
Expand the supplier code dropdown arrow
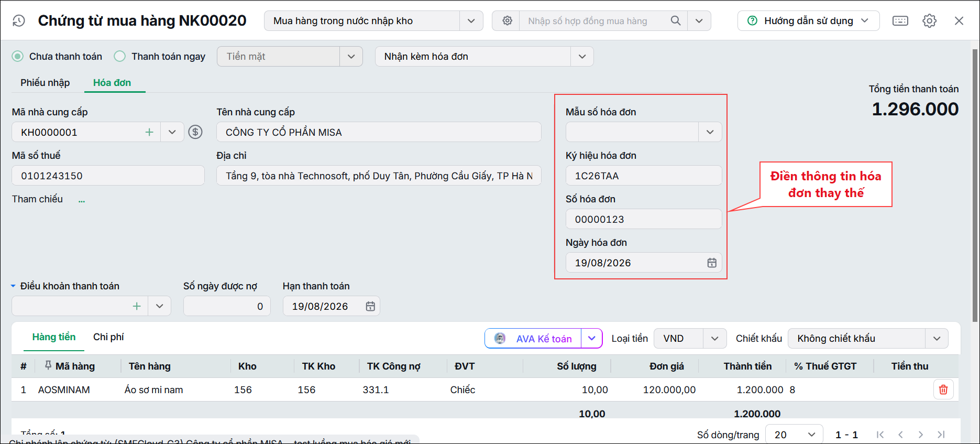(172, 132)
